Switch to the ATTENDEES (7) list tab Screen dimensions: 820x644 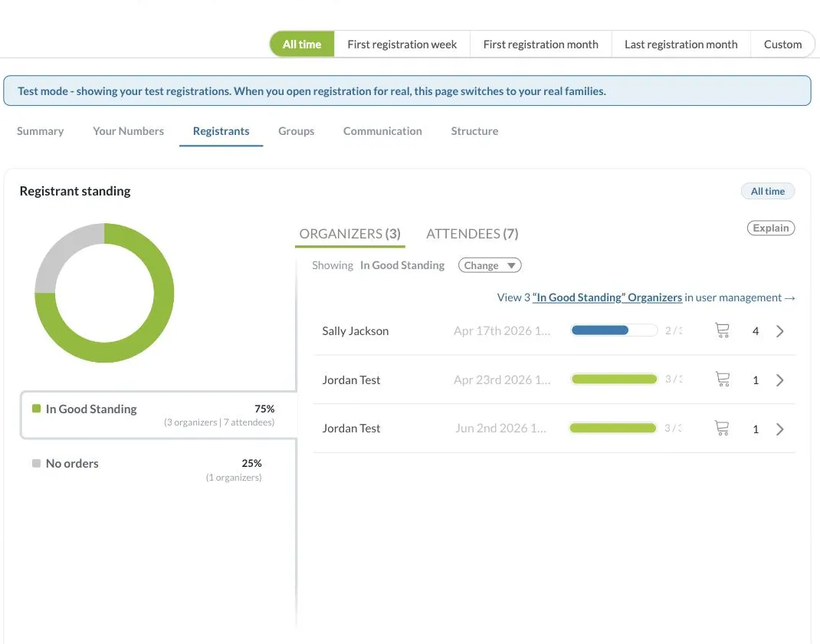pos(472,234)
